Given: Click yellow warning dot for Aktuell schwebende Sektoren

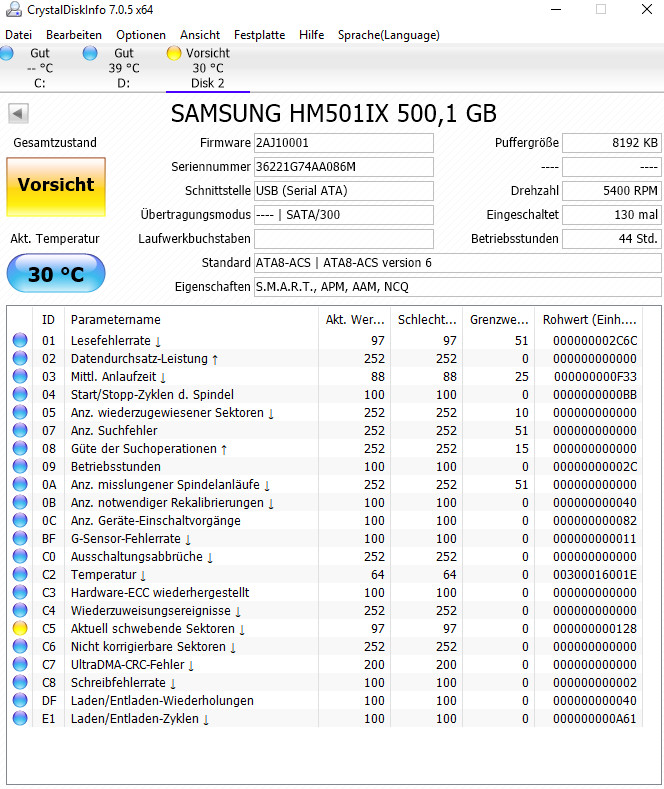Looking at the screenshot, I should pyautogui.click(x=20, y=628).
